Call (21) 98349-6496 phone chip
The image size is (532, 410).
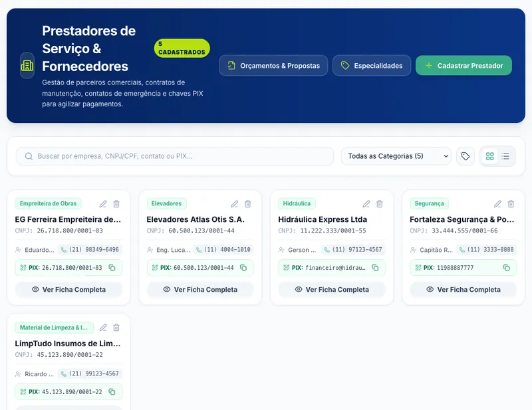click(90, 250)
